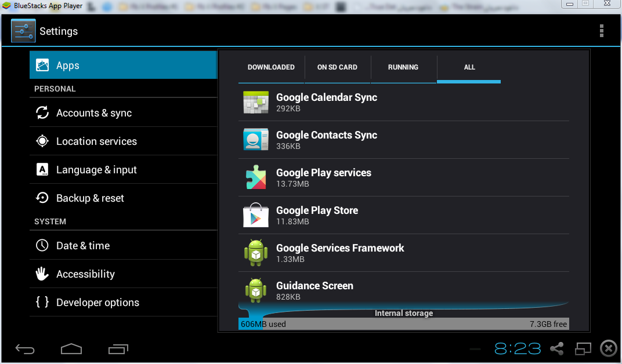
Task: Click the Google Calendar Sync icon
Action: (255, 103)
